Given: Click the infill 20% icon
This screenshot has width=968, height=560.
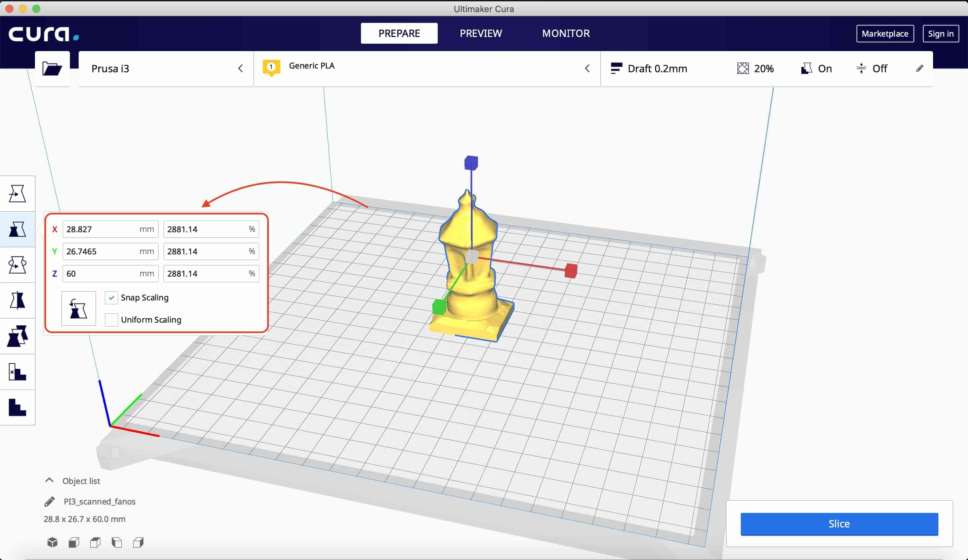Looking at the screenshot, I should pos(743,68).
